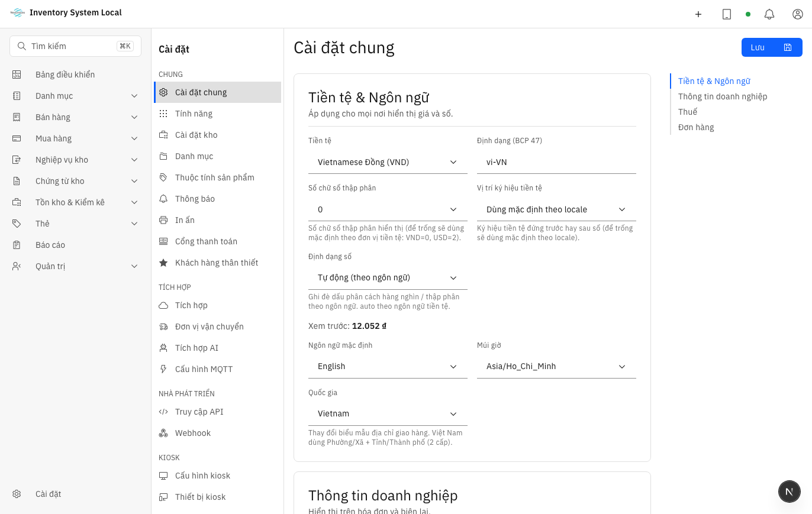The height and width of the screenshot is (514, 812).
Task: Open Tính năng settings page
Action: [x=217, y=114]
